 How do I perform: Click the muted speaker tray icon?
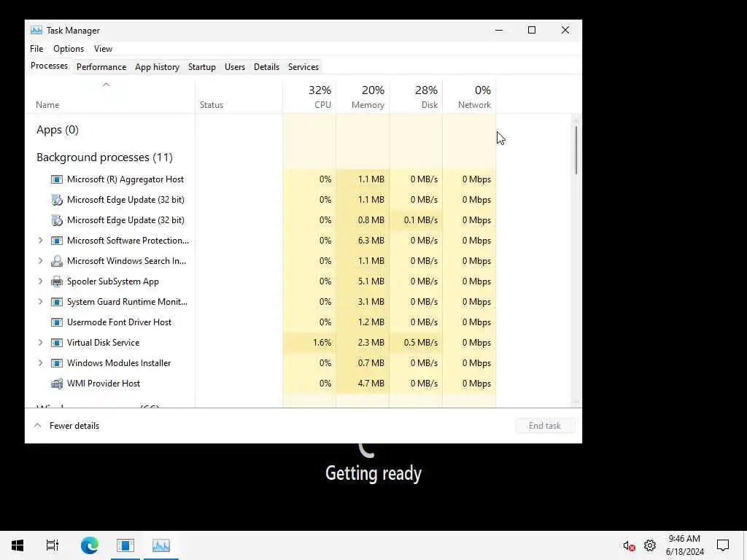coord(629,545)
